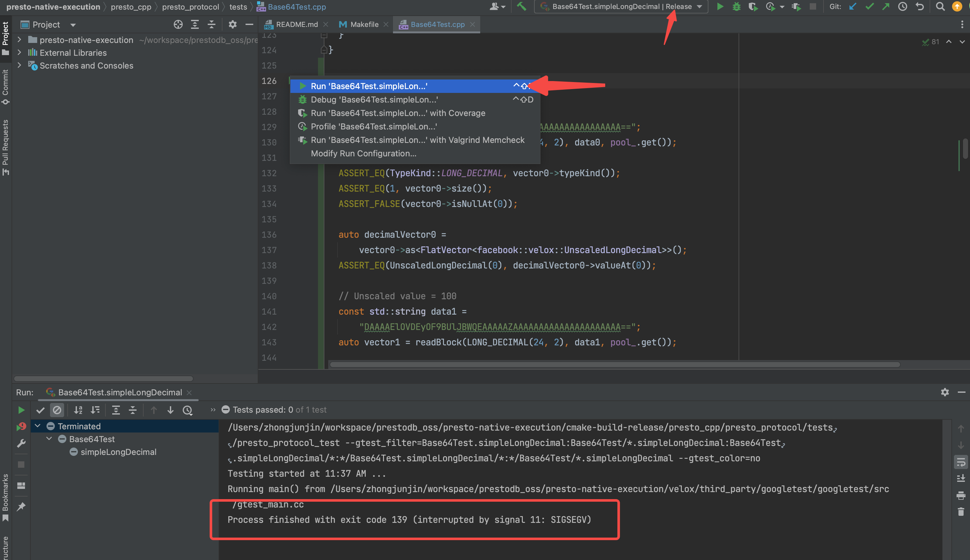Open run configuration dropdown Base64Test.simpleLongDecimal

[621, 6]
